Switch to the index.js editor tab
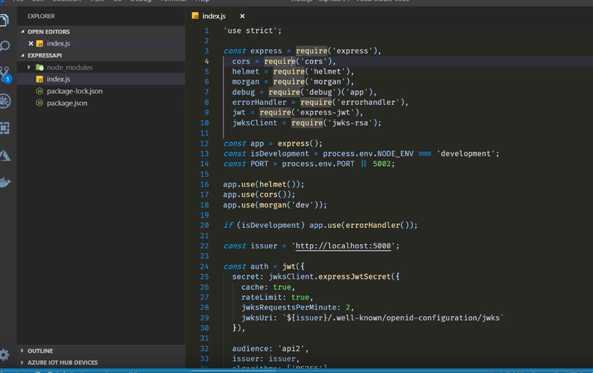The height and width of the screenshot is (373, 593). (x=214, y=16)
